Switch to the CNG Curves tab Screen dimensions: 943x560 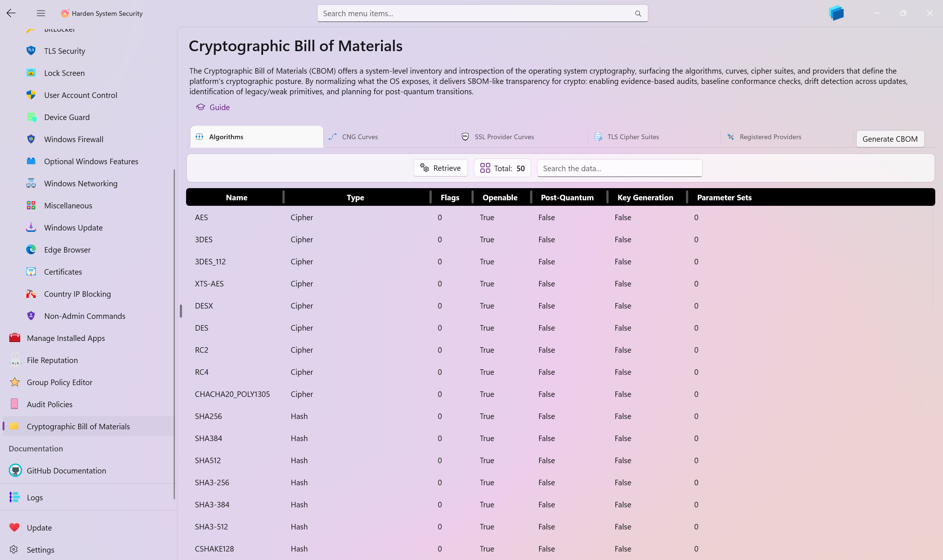tap(360, 137)
